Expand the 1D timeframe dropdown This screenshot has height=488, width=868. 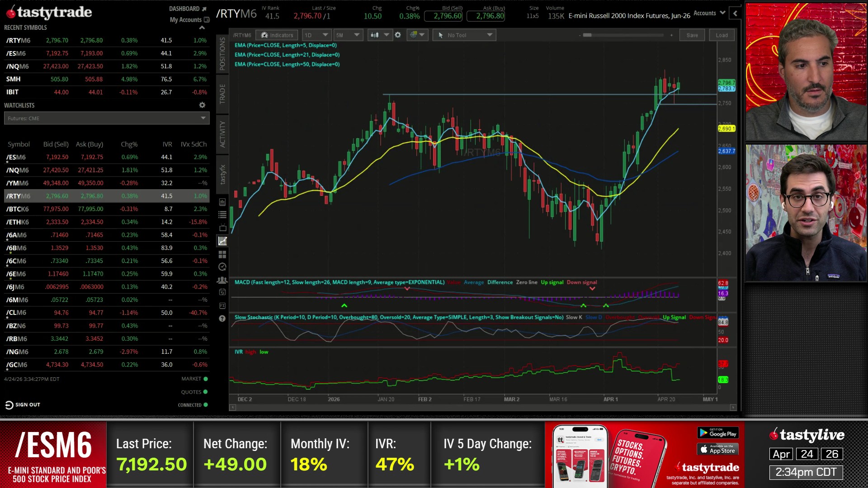pos(316,35)
